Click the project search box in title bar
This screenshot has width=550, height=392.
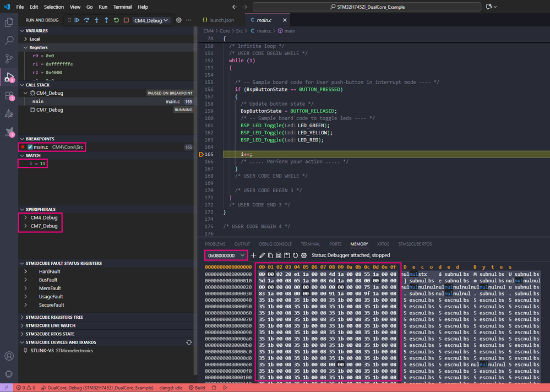click(366, 7)
